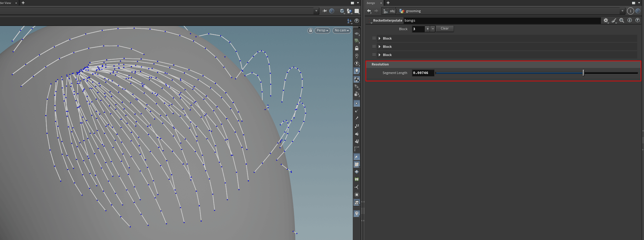Clear all Block entries
644x240 pixels.
point(445,29)
